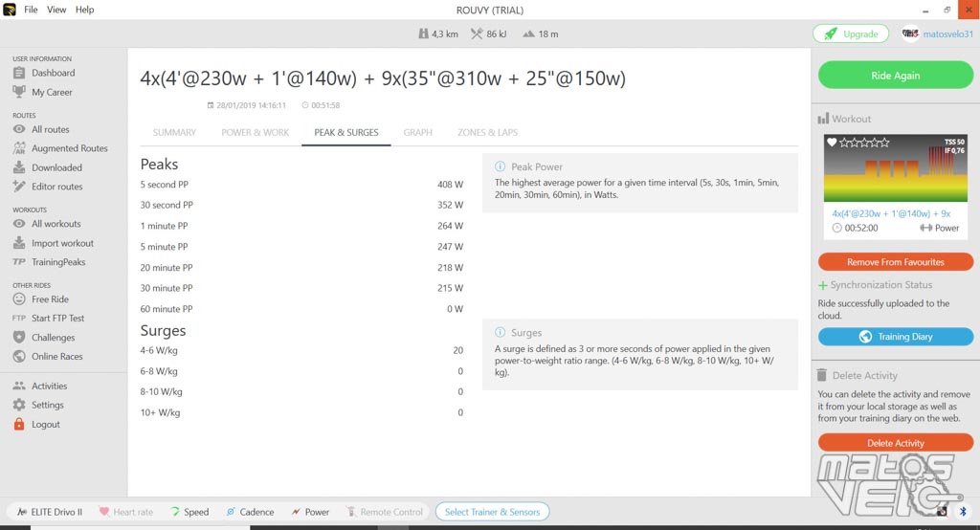The width and height of the screenshot is (980, 530).
Task: Launch Start FTP Test
Action: pyautogui.click(x=48, y=319)
